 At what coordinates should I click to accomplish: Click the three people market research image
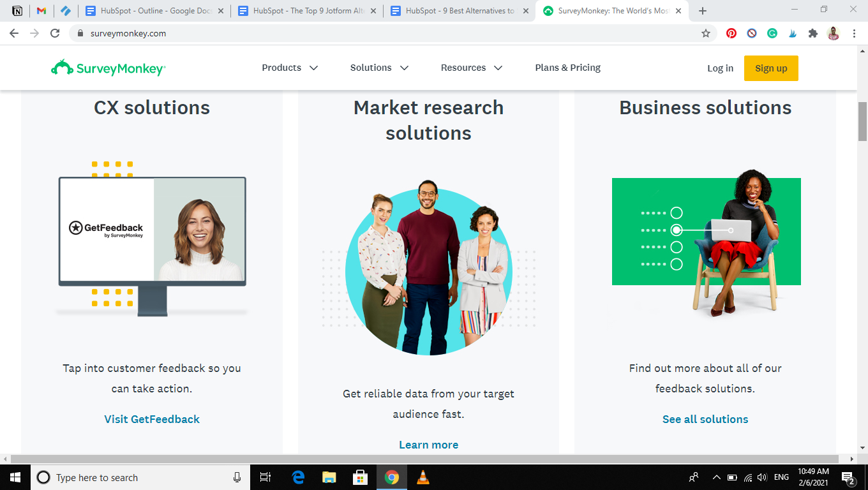point(429,268)
